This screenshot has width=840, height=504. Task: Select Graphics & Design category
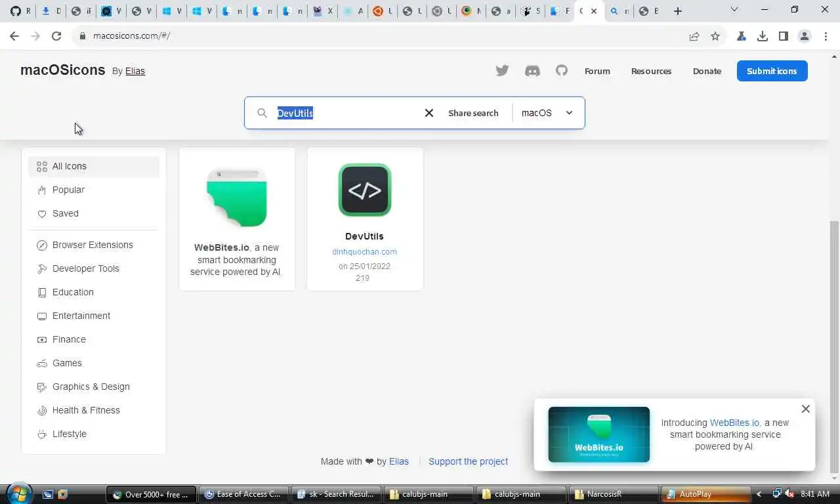(x=94, y=387)
